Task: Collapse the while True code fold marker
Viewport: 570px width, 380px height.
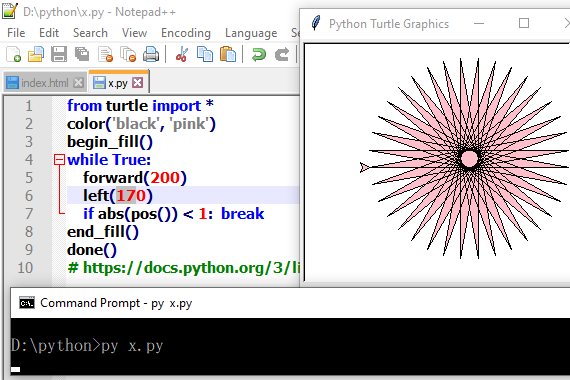Action: click(59, 160)
